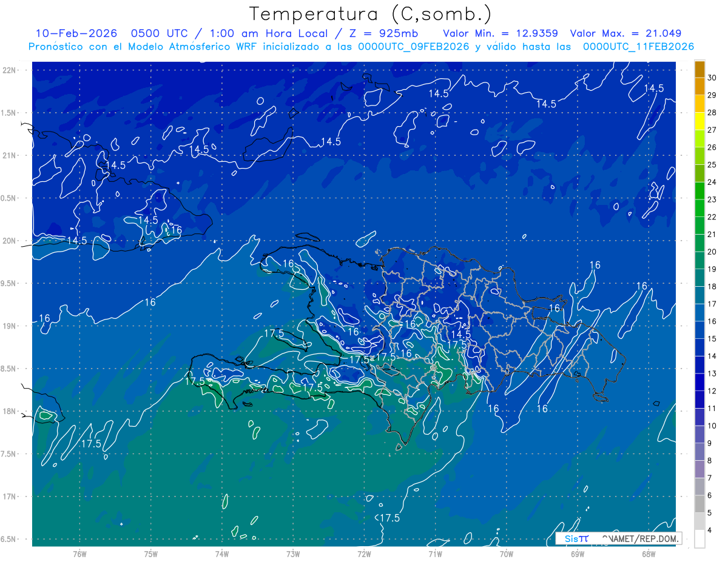728x562 pixels.
Task: Pick the orange swatch between scale labels 29 and 30
Action: pyautogui.click(x=699, y=87)
